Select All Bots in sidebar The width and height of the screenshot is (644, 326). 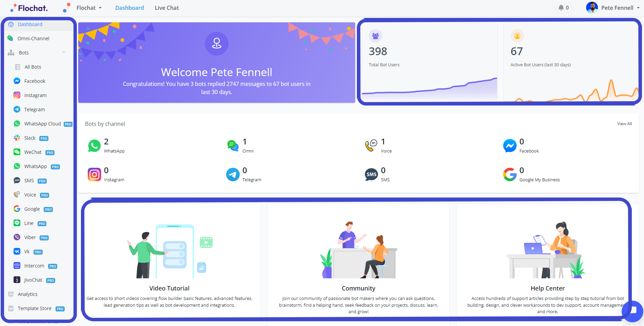(x=33, y=67)
